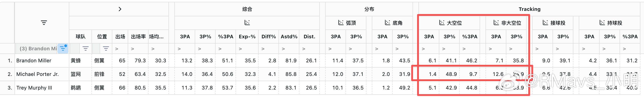Select the Brandon Miller row
Screen dimensions: 644x97
tap(322, 61)
